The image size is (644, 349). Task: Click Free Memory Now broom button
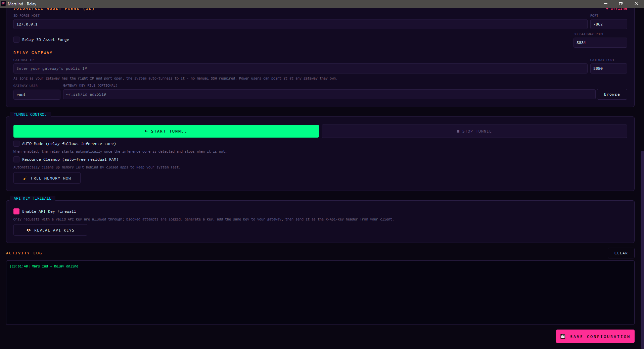(x=47, y=178)
